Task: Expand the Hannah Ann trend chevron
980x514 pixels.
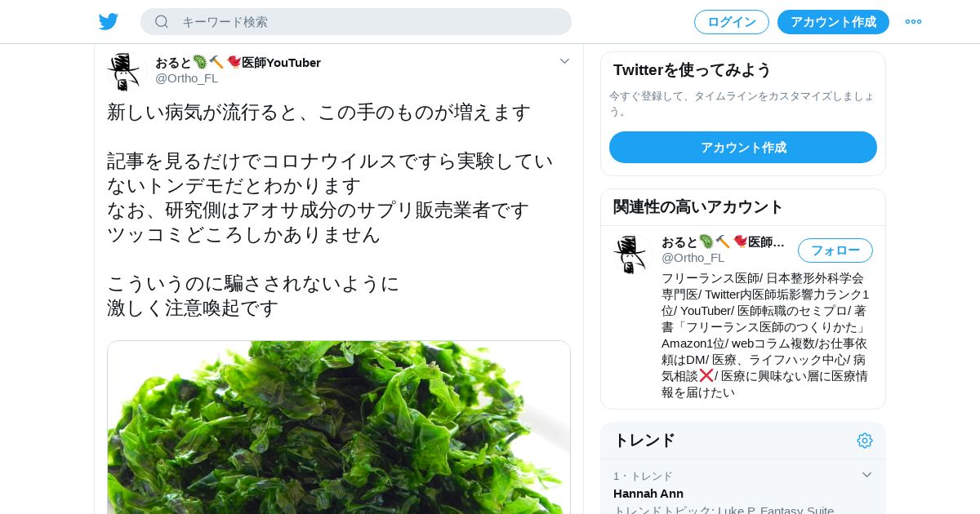Action: 866,475
